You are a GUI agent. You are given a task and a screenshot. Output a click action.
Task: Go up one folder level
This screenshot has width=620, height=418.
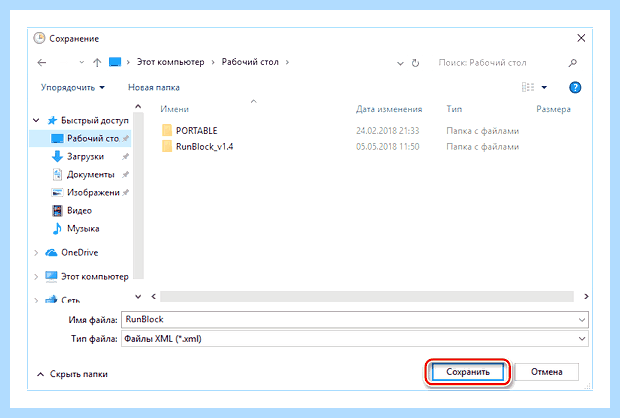(x=97, y=62)
